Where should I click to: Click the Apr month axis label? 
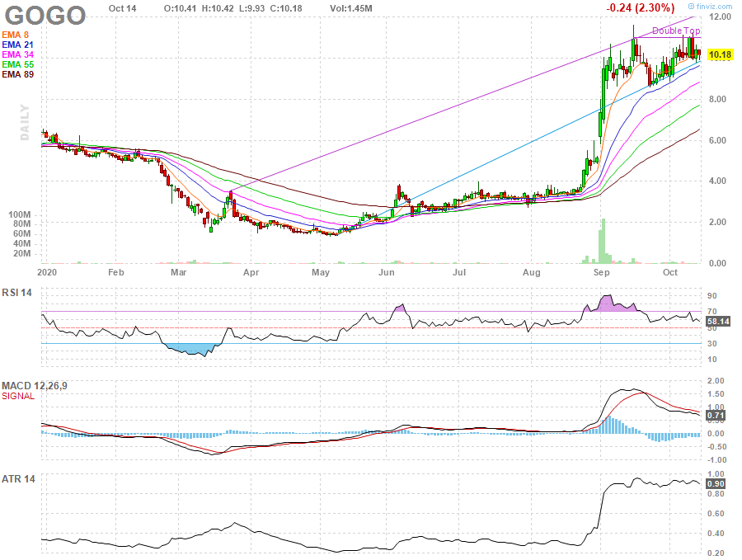(x=251, y=272)
